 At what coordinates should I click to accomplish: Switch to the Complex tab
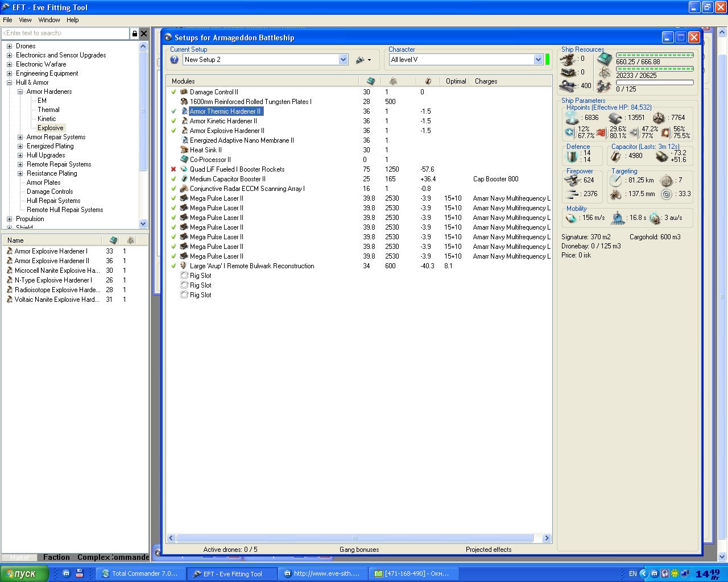[x=93, y=557]
